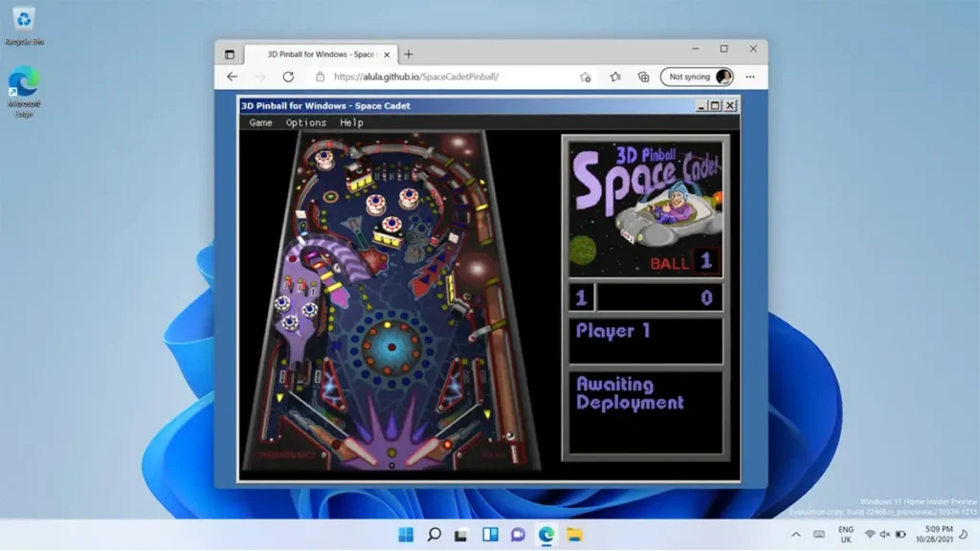Open Teams Chat from the taskbar

518,535
